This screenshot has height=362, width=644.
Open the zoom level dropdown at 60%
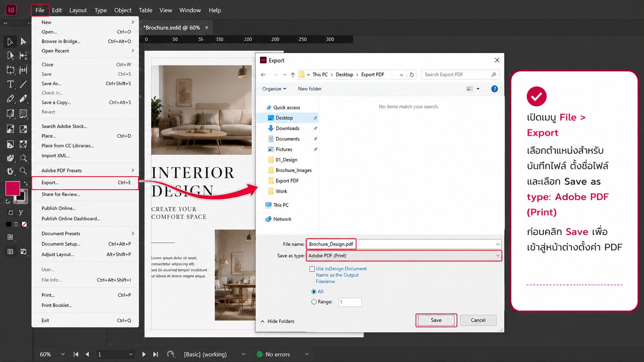(x=63, y=354)
